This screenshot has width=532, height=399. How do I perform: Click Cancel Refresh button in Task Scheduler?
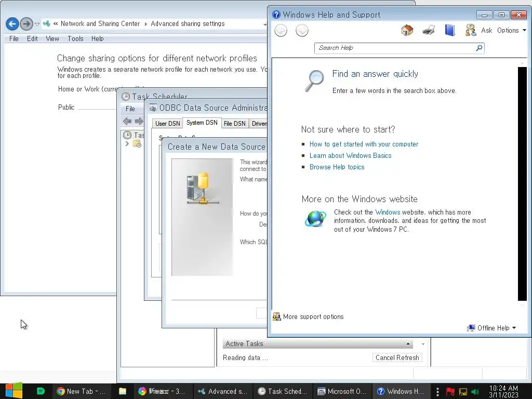[397, 357]
